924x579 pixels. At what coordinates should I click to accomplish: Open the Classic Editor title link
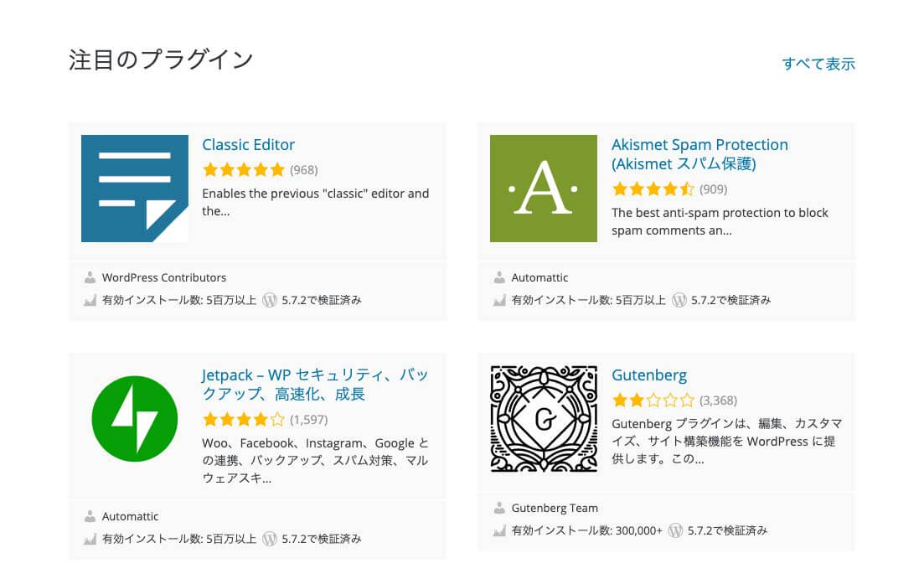(248, 144)
